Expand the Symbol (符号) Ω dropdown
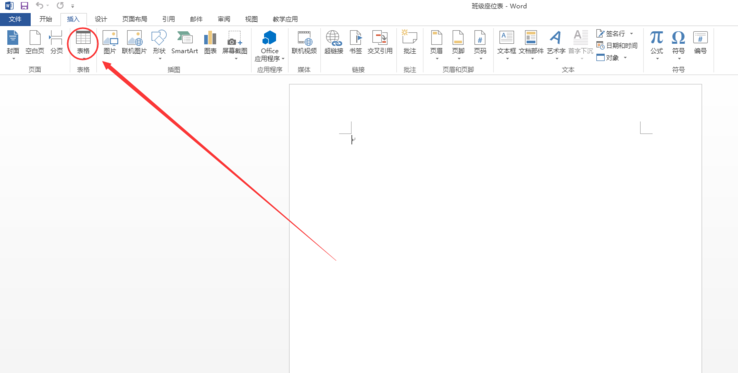 pyautogui.click(x=678, y=45)
